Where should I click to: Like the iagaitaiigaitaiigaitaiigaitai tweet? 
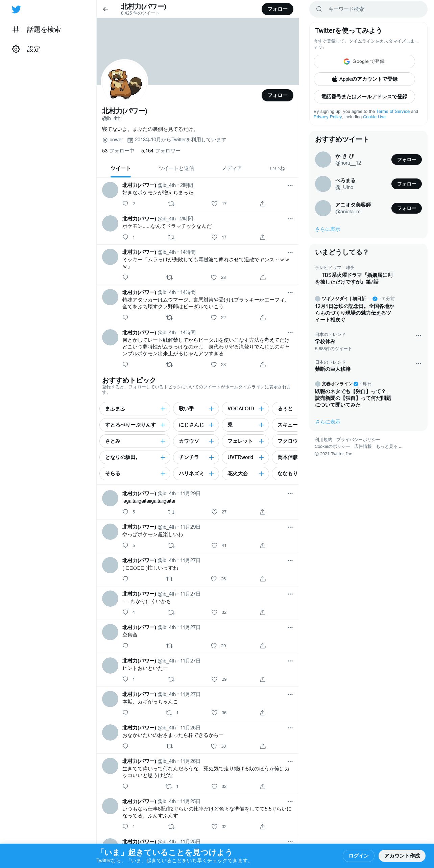[x=214, y=512]
